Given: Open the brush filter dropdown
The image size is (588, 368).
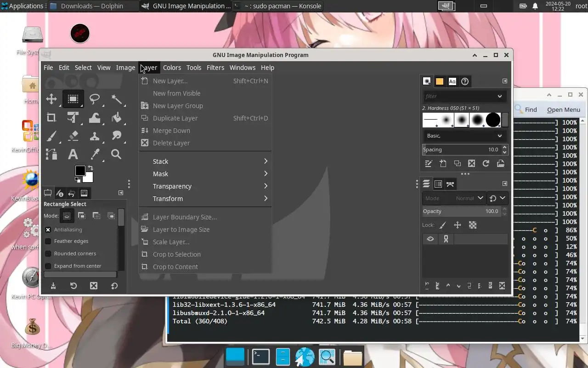Looking at the screenshot, I should pyautogui.click(x=500, y=96).
